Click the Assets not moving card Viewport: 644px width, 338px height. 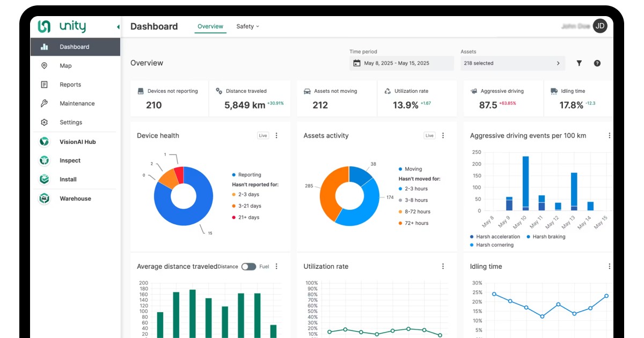coord(337,99)
